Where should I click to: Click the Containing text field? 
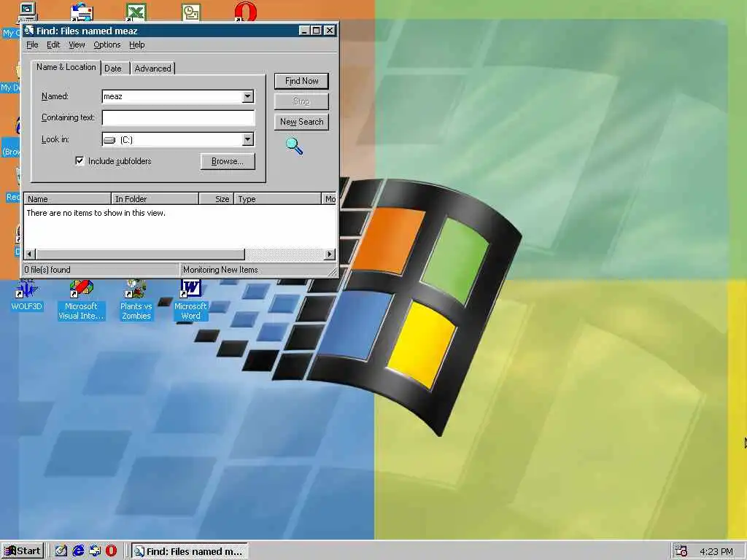coord(178,117)
